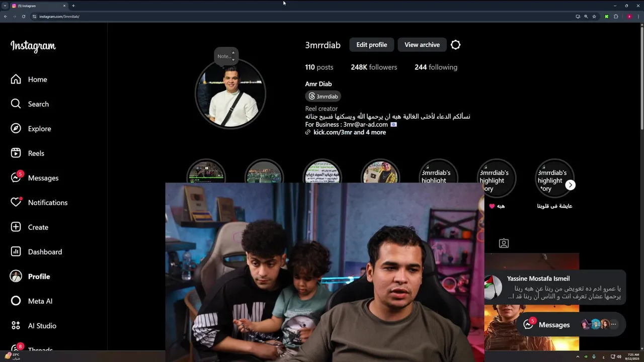This screenshot has width=644, height=362.
Task: Click the Amr Diab display name
Action: (x=318, y=84)
